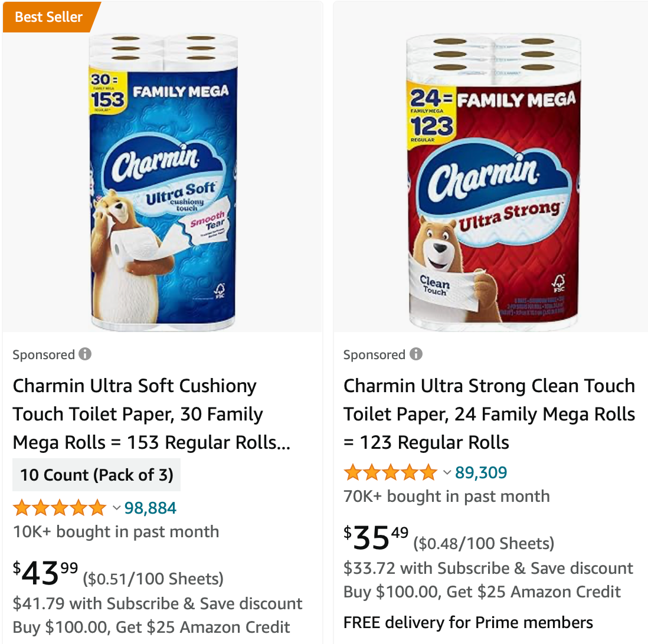Expand rating breakdown chevron for Ultra Soft
The width and height of the screenshot is (648, 644).
[116, 508]
